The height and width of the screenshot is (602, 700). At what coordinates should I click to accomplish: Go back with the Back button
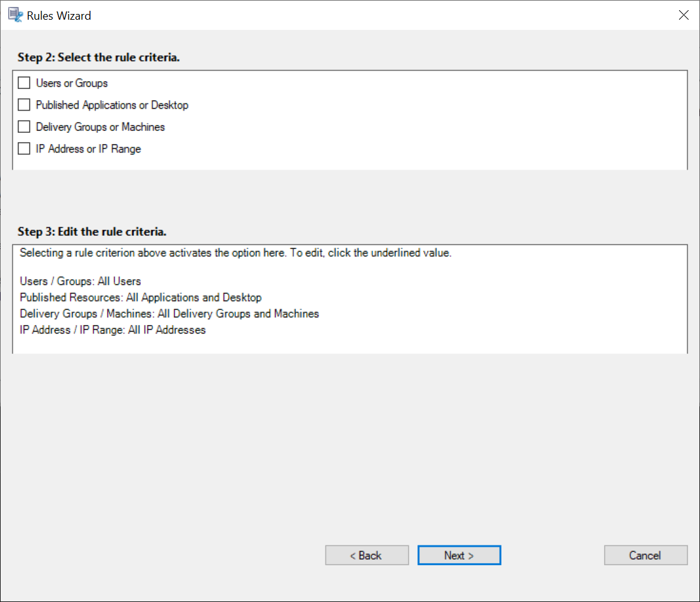[367, 556]
